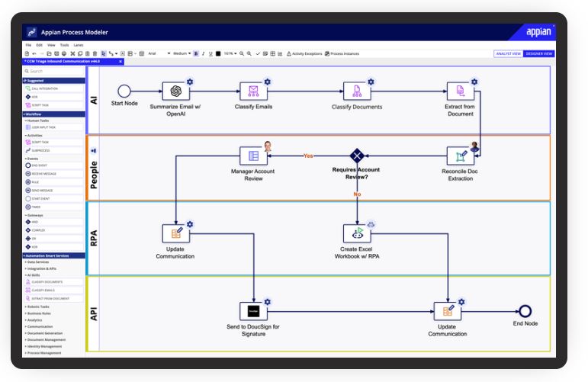Select the Classify Emails node icon

coord(253,91)
